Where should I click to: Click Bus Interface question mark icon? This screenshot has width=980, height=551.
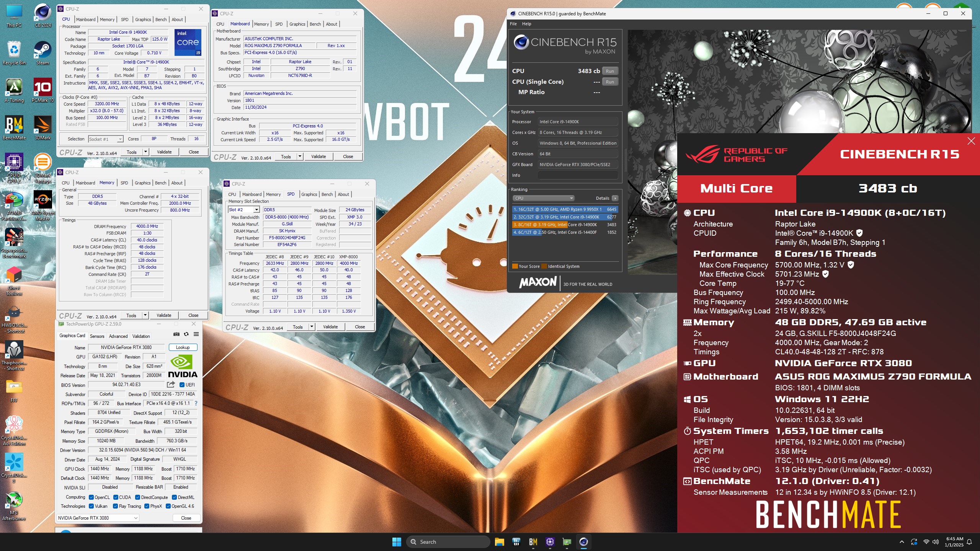point(196,403)
